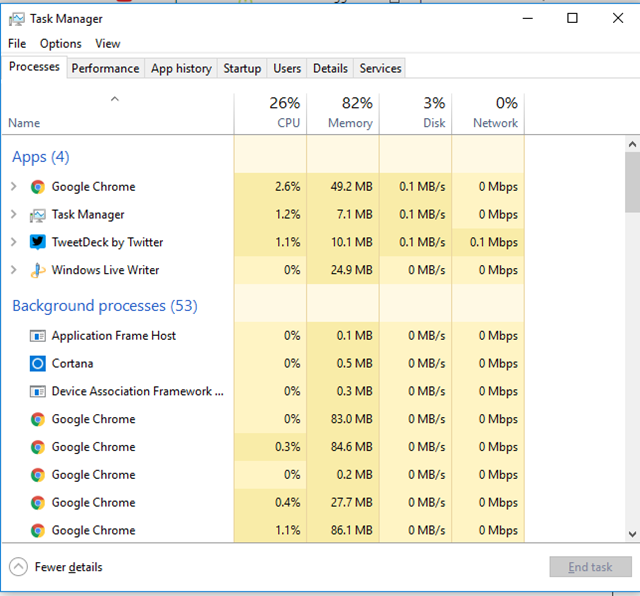The image size is (640, 596).
Task: Expand the Task Manager app entry
Action: (13, 214)
